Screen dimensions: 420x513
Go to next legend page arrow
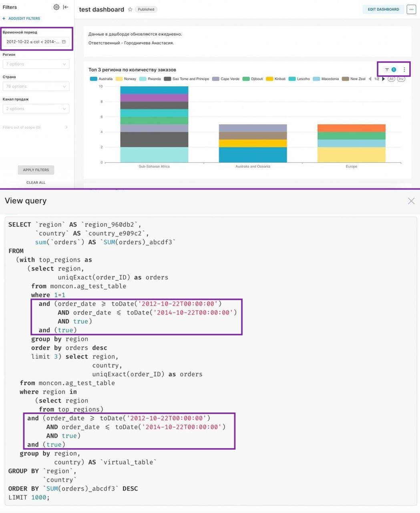coord(384,79)
